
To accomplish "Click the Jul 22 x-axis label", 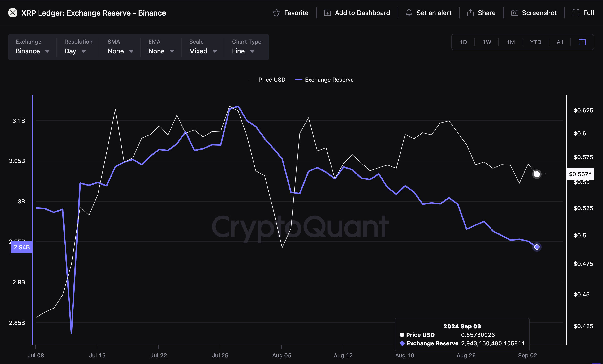I will point(159,355).
